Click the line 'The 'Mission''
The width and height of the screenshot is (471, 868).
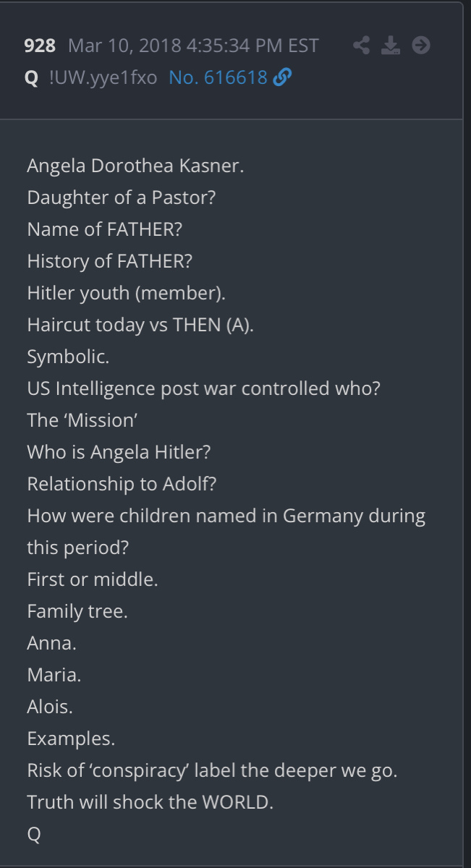pyautogui.click(x=72, y=420)
